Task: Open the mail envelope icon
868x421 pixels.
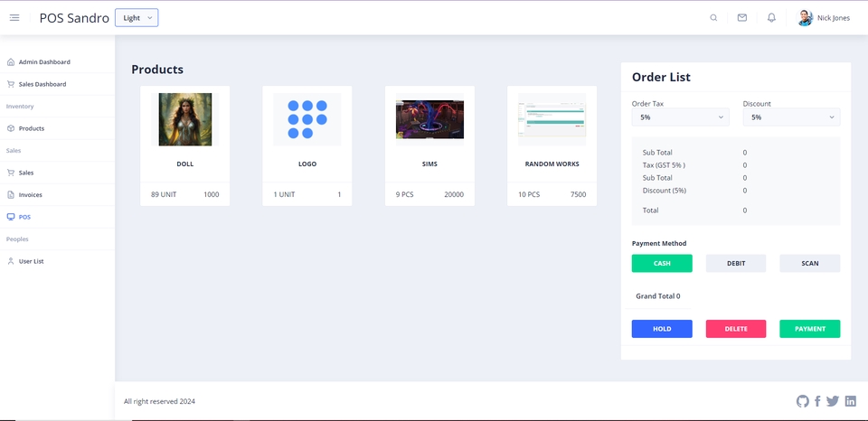Action: tap(742, 18)
